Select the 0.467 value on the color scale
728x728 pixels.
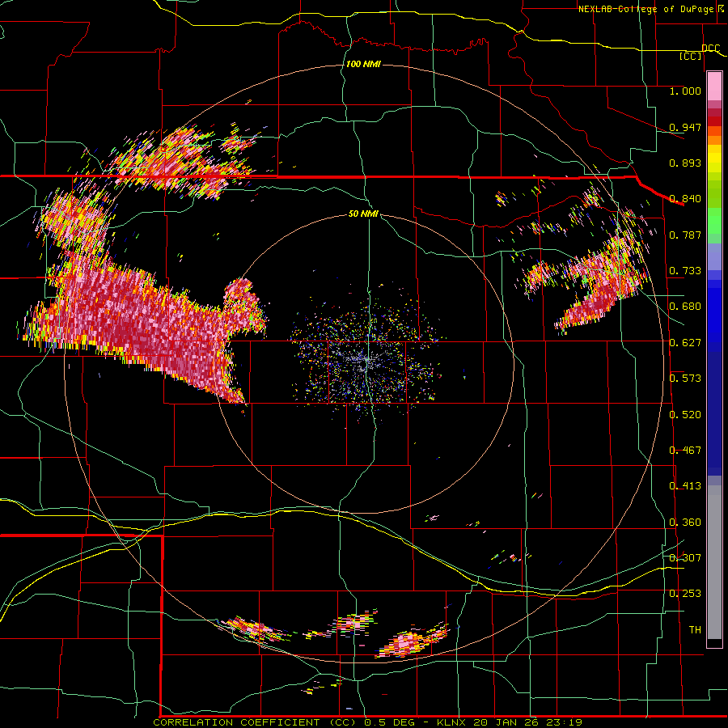(x=685, y=451)
